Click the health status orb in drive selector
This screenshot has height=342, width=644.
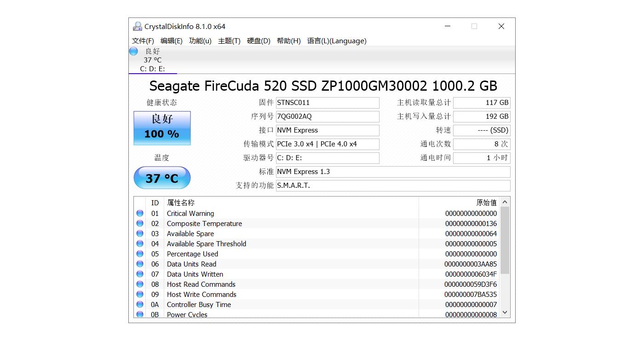(133, 51)
